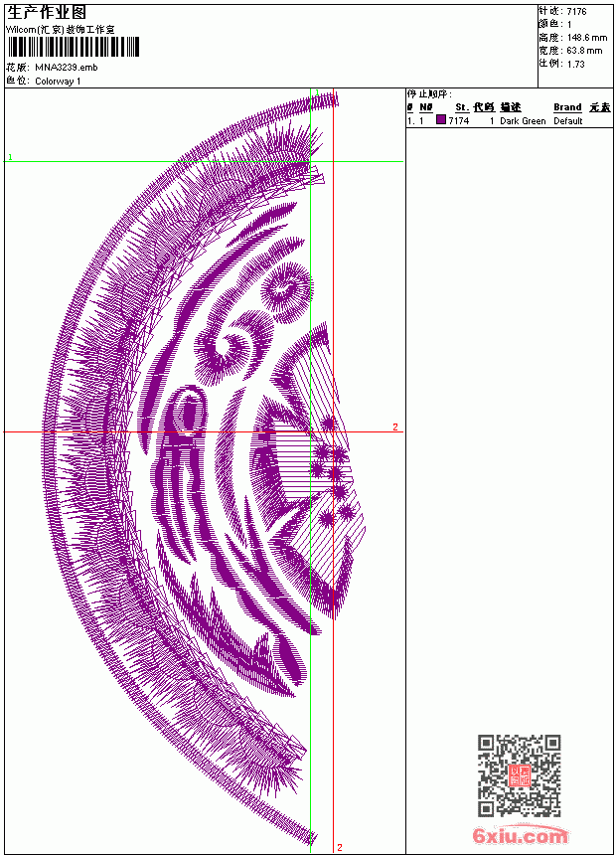Viewport: 616px width, 855px height.
Task: Click the MNA3239.emb design file name
Action: click(67, 68)
